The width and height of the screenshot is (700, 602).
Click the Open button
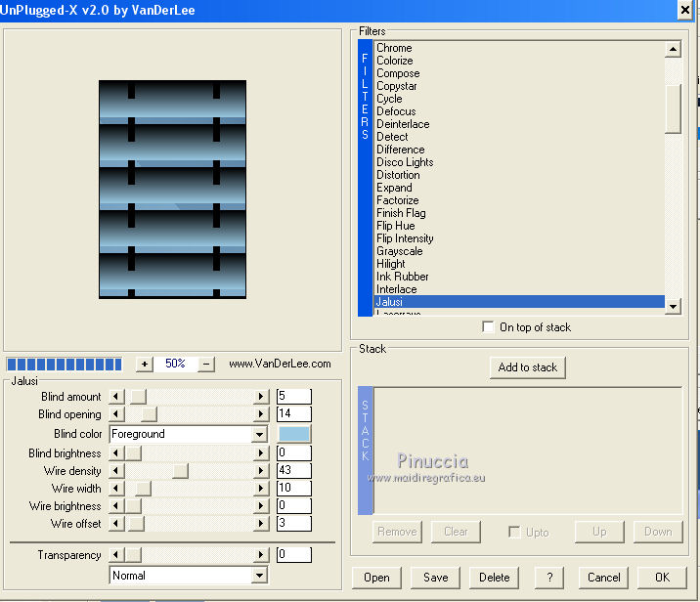click(x=376, y=578)
